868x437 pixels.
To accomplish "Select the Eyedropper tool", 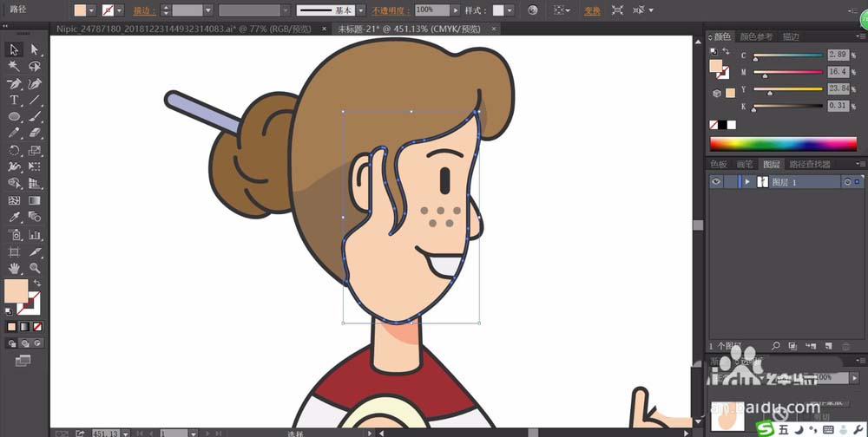I will click(x=14, y=218).
